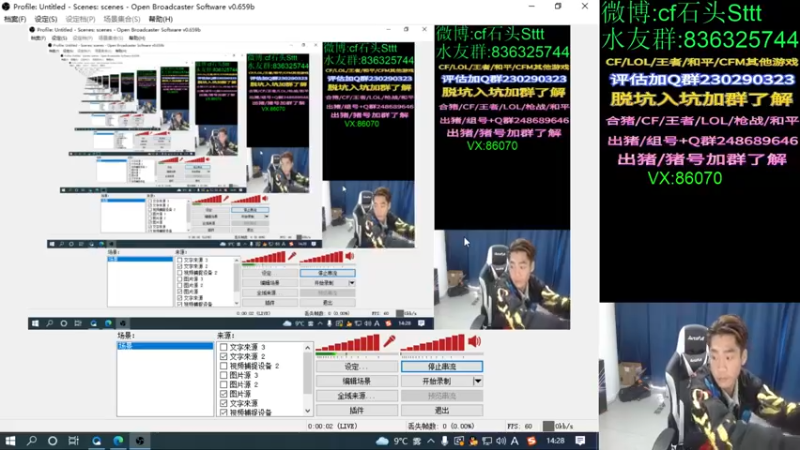
Task: Open the 场景集合(S) menu
Action: tap(121, 19)
